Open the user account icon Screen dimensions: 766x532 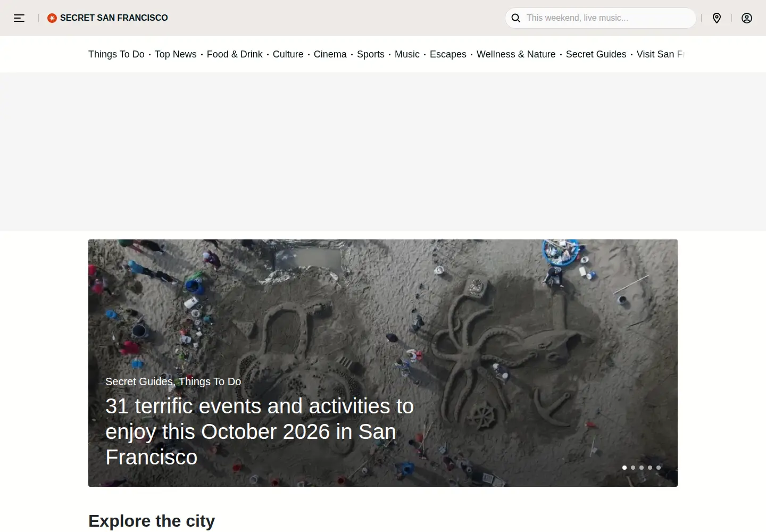747,18
